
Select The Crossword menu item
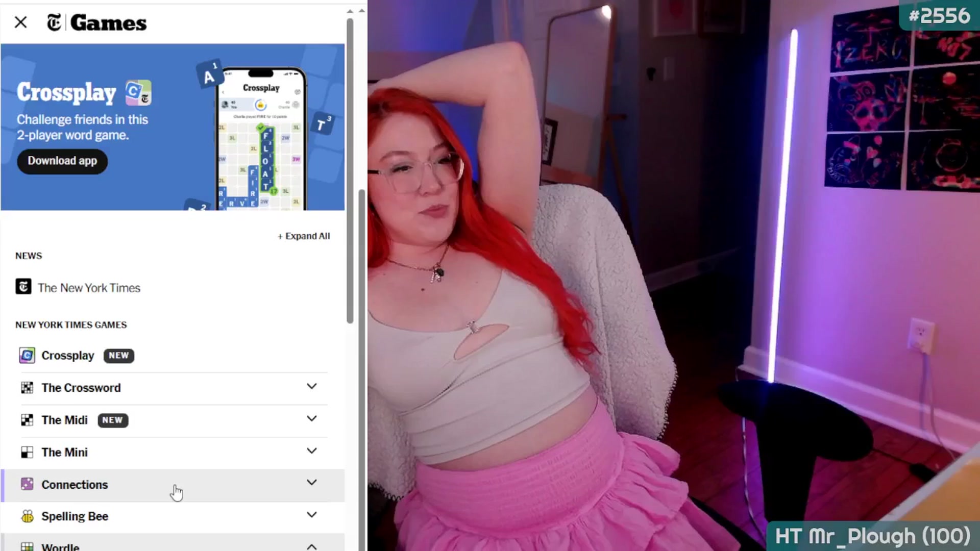(x=81, y=388)
